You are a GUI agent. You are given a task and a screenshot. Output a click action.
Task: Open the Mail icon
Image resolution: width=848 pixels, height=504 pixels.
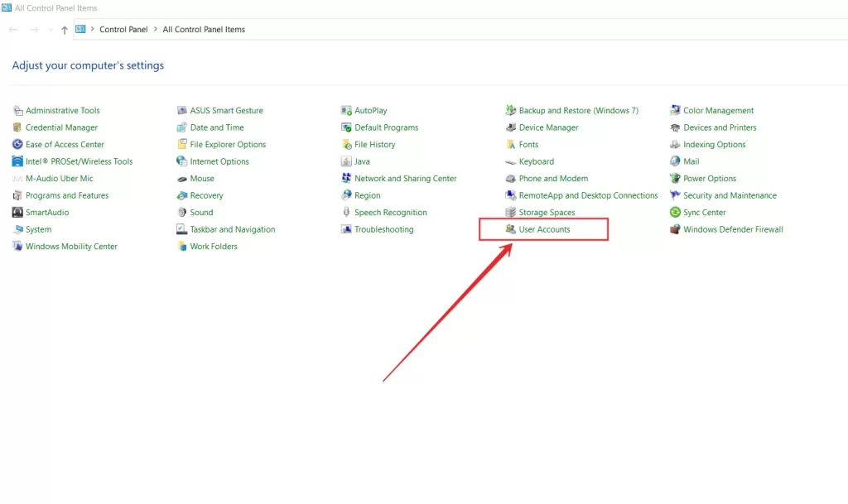[675, 161]
